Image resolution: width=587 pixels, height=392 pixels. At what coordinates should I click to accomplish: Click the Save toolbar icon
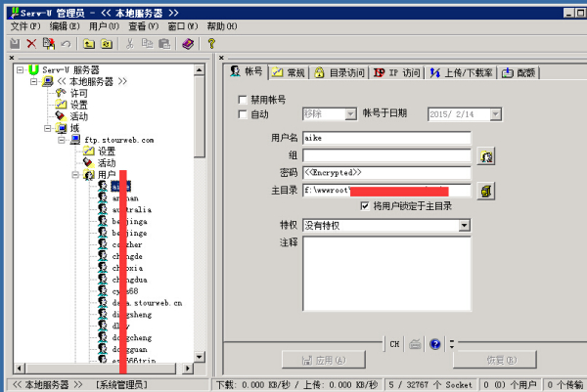pos(15,44)
